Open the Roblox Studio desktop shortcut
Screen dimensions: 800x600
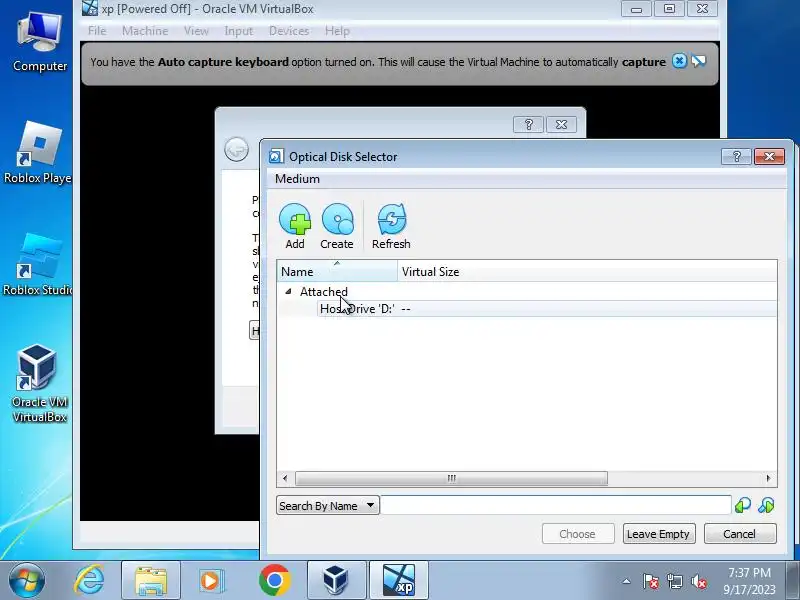[x=38, y=265]
